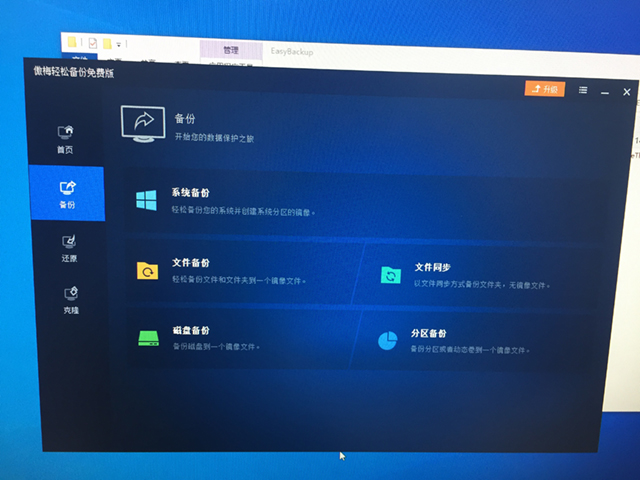The width and height of the screenshot is (640, 480).
Task: Close the 傲梅轻松备份 window
Action: click(627, 92)
